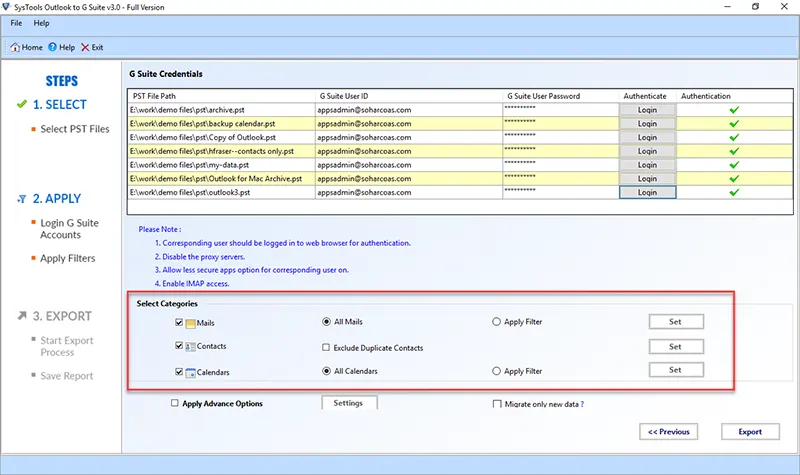Select Outlook for Mac Archive.pst path cell

[221, 179]
